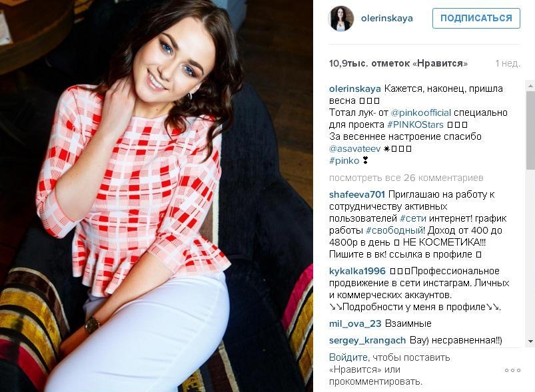The height and width of the screenshot is (392, 535).
Task: Open the #pinko hashtag
Action: [344, 160]
